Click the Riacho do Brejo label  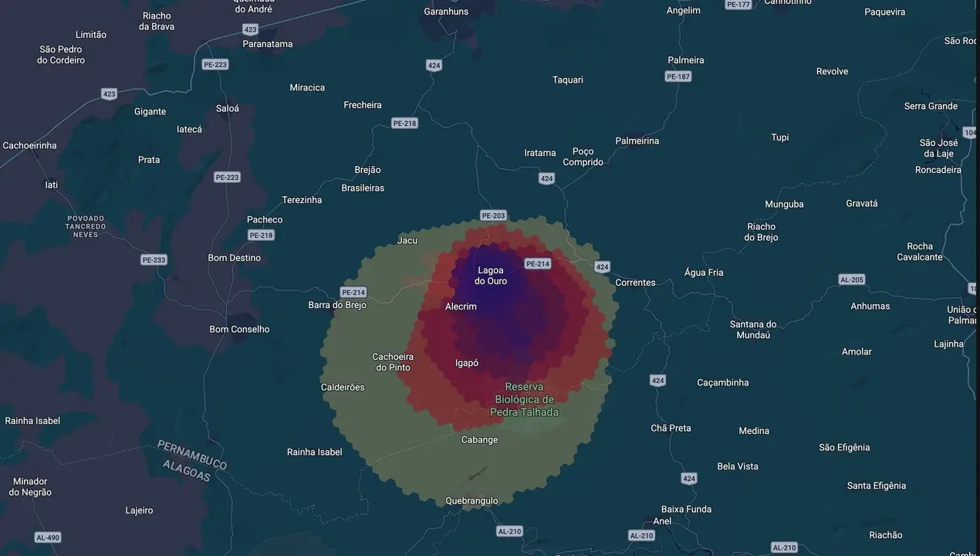762,232
